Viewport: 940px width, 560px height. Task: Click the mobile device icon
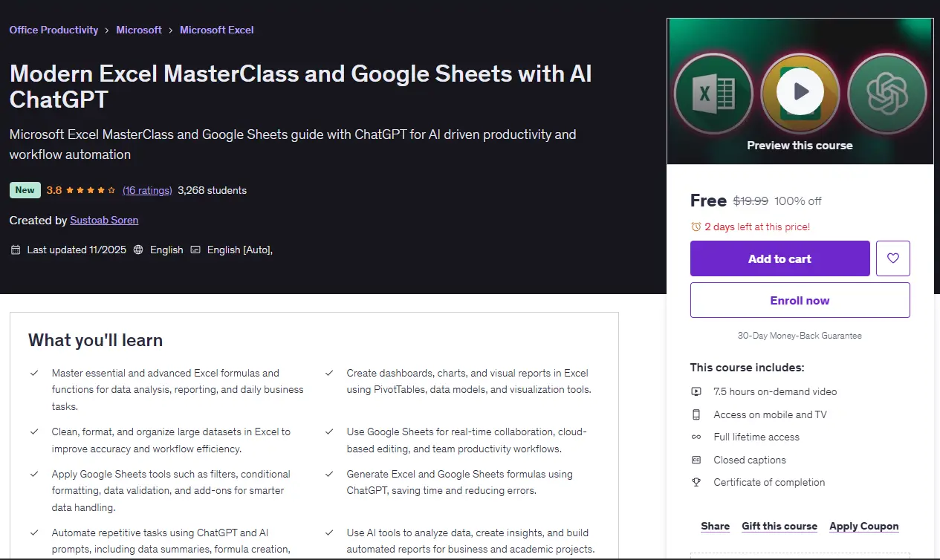696,414
